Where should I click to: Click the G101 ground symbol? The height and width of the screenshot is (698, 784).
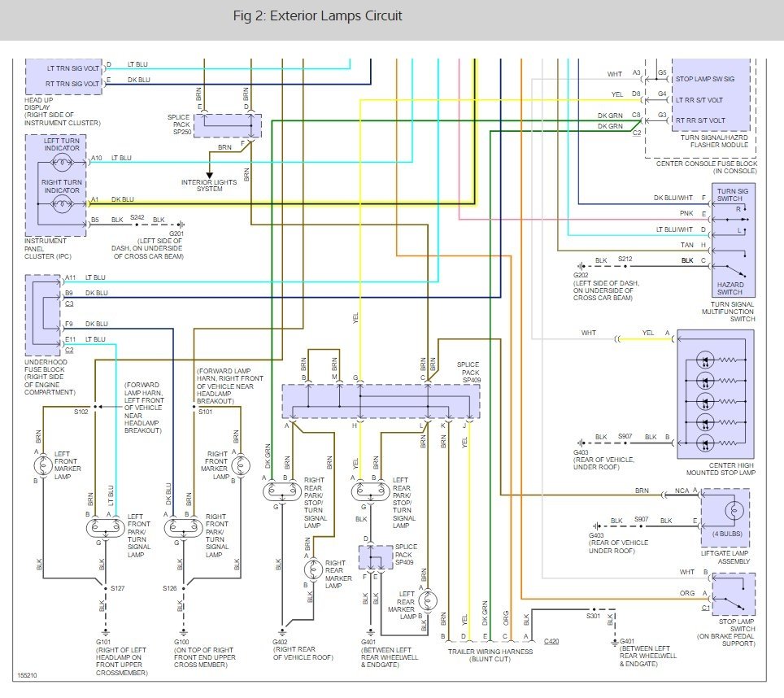click(106, 632)
